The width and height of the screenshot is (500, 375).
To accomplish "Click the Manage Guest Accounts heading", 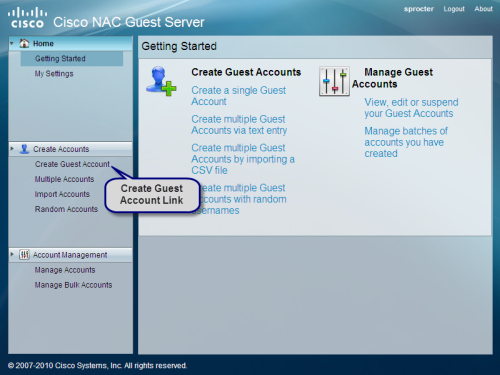I will tap(393, 78).
